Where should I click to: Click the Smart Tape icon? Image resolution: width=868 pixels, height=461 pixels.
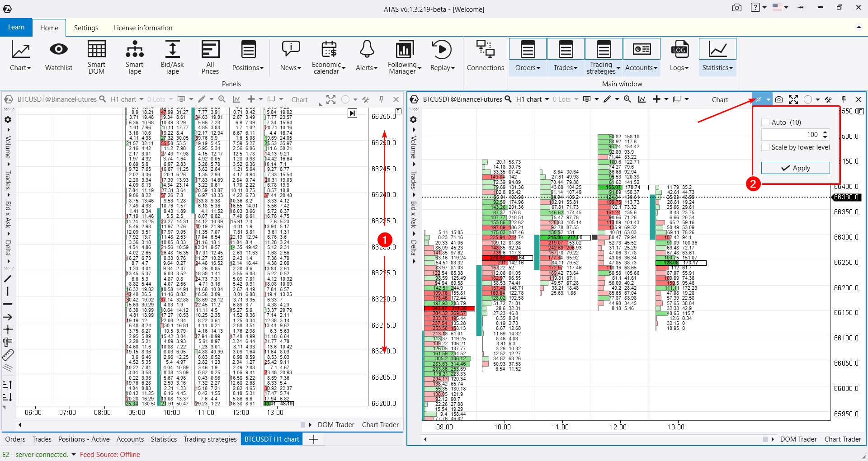pyautogui.click(x=134, y=57)
